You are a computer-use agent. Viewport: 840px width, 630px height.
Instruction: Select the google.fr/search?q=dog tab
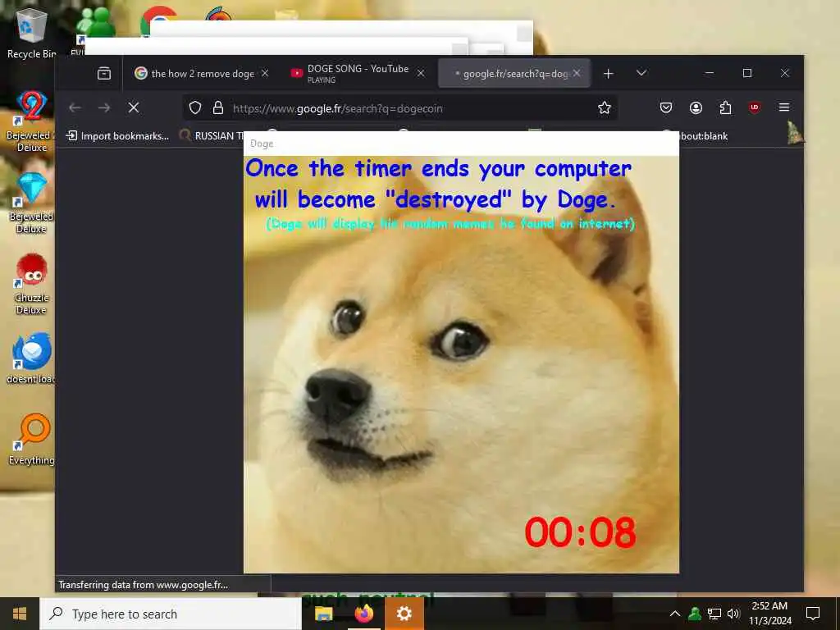(x=514, y=73)
